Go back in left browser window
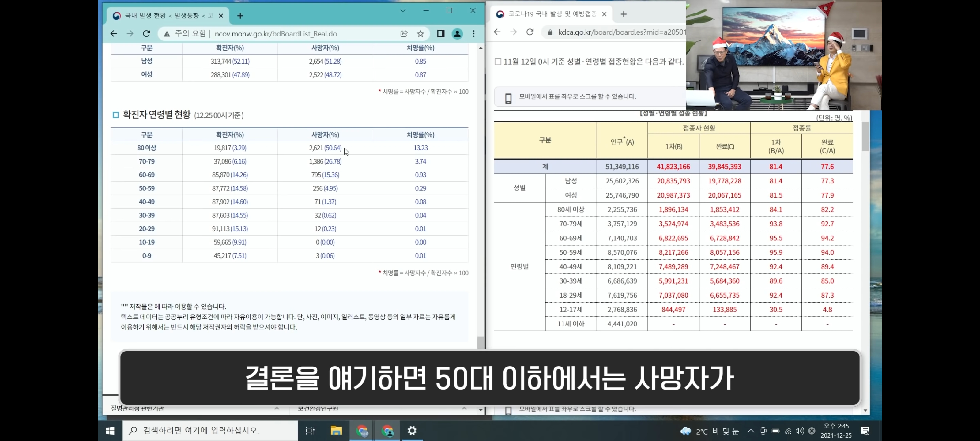The width and height of the screenshot is (980, 441). (x=114, y=33)
